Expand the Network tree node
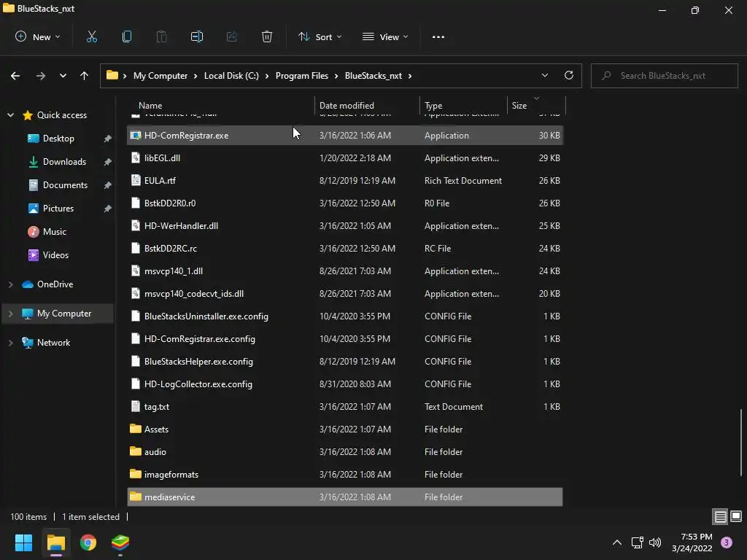Image resolution: width=747 pixels, height=560 pixels. [10, 343]
